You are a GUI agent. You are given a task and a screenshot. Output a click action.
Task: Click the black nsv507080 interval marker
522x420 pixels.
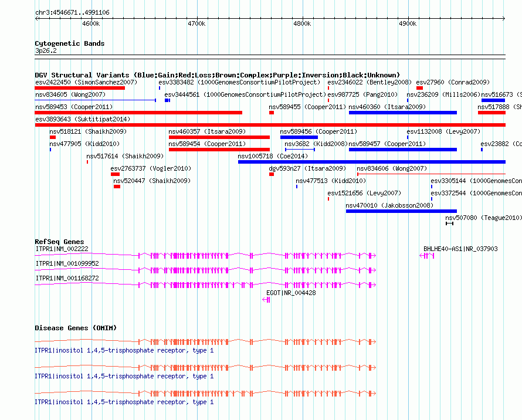449,223
